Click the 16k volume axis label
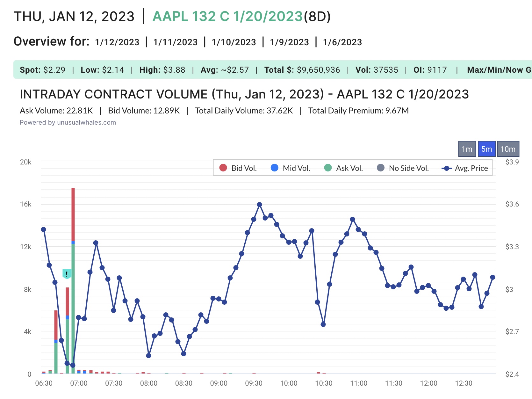The width and height of the screenshot is (532, 399). (x=26, y=204)
